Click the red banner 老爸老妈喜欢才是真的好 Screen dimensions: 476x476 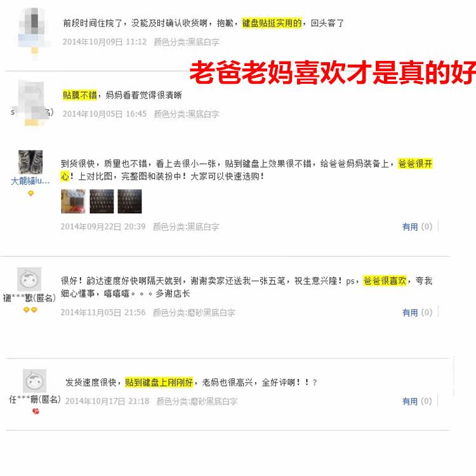click(x=333, y=72)
